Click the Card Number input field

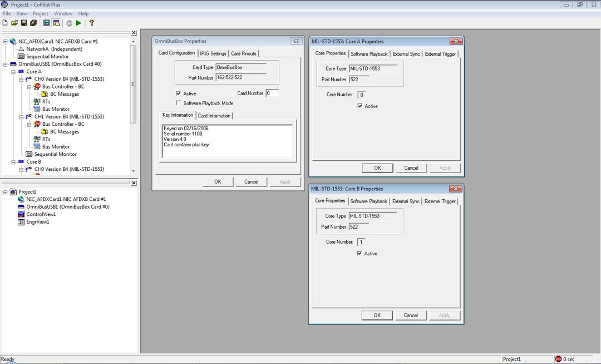point(272,94)
